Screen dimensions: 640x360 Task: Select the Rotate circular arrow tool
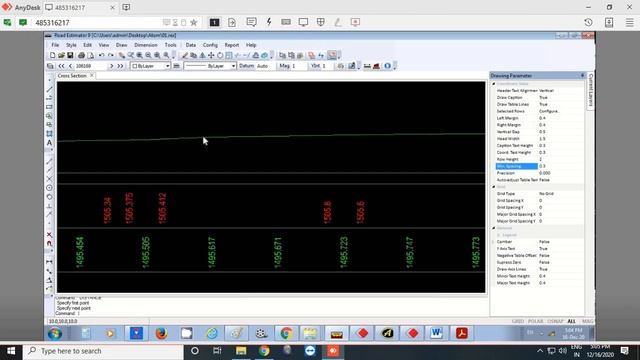[220, 55]
